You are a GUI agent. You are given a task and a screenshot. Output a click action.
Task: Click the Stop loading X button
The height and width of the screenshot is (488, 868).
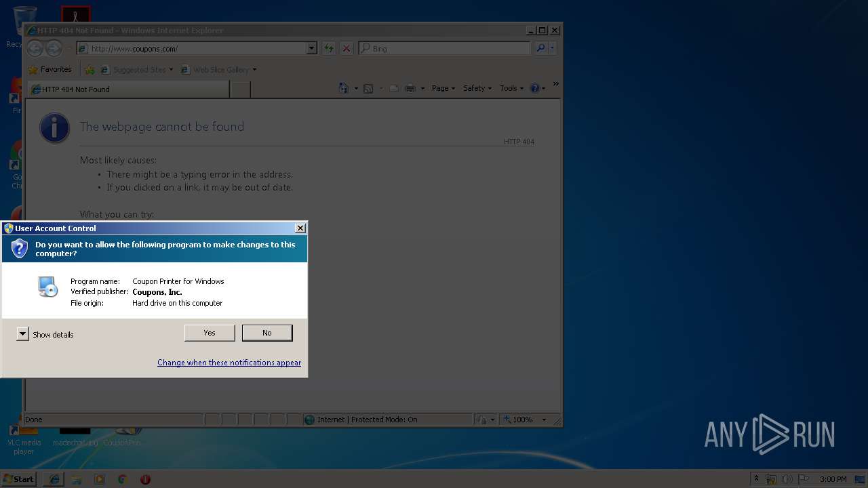(347, 48)
